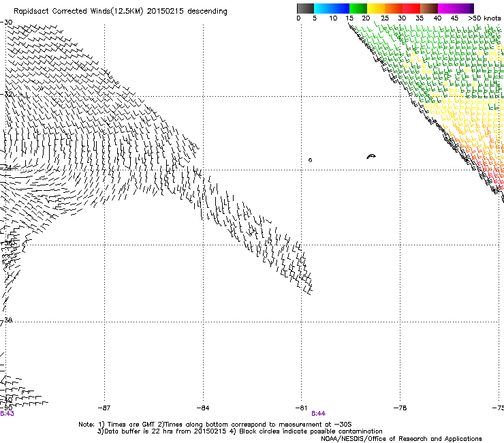The height and width of the screenshot is (443, 504).
Task: Click the '25' legend scale label
Action: click(385, 18)
